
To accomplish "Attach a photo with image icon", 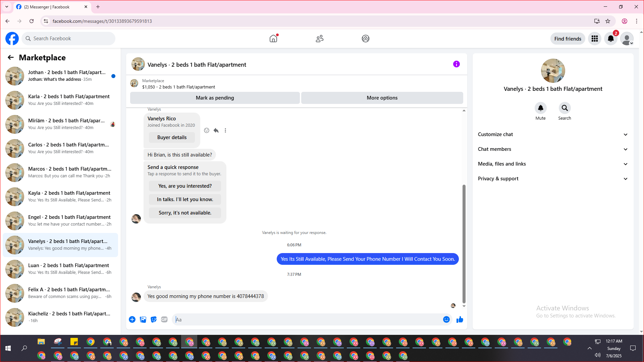I will [143, 319].
